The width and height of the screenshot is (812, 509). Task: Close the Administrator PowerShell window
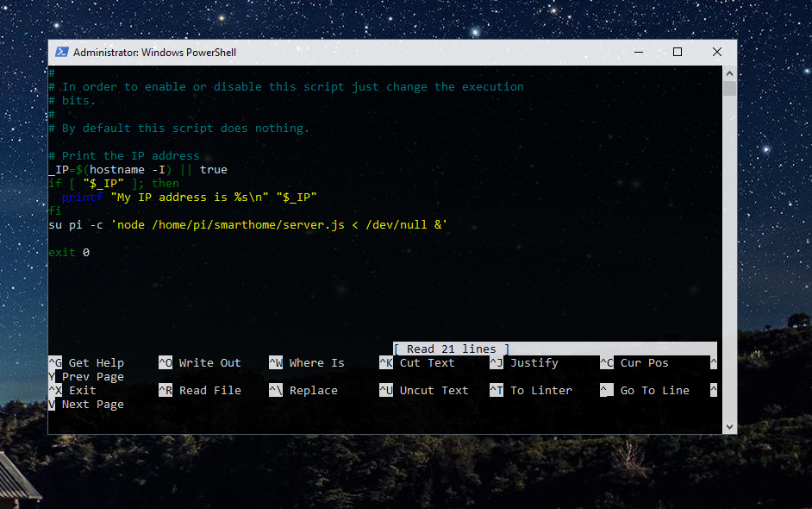click(x=717, y=53)
